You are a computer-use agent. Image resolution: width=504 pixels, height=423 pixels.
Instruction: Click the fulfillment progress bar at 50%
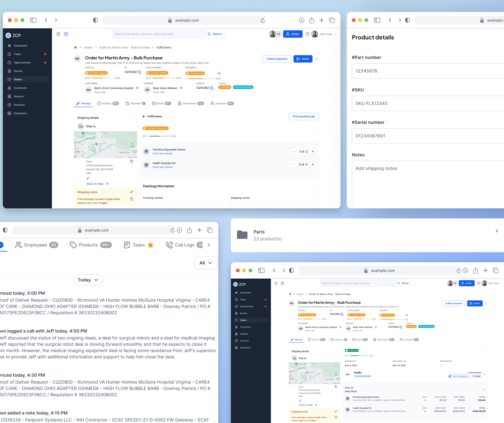point(164,78)
